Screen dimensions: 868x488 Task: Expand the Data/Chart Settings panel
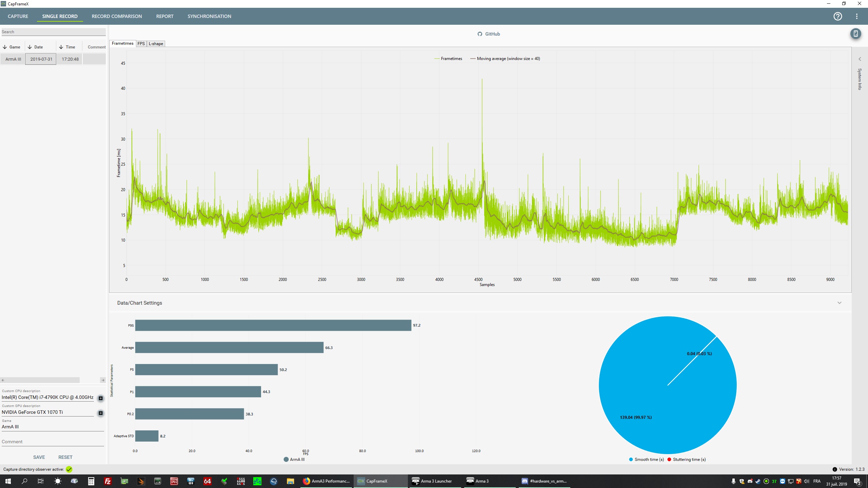[x=839, y=303]
